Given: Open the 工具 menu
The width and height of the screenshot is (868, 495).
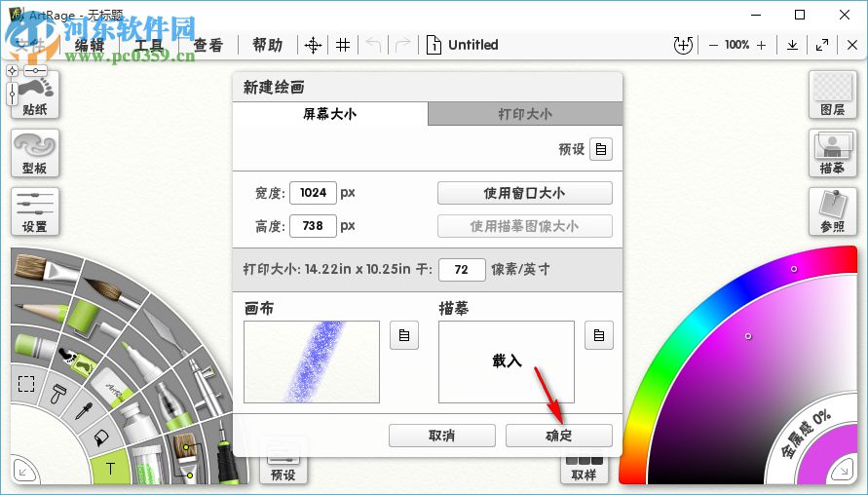Looking at the screenshot, I should pos(149,46).
